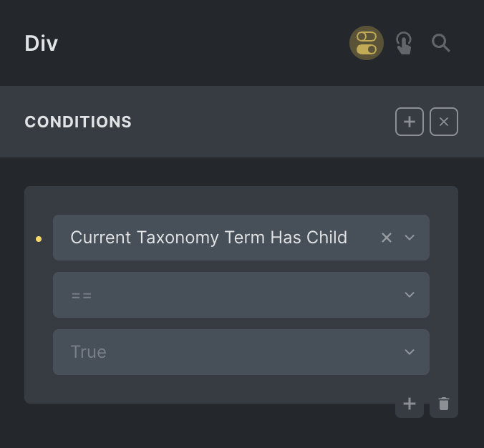The image size is (484, 448).
Task: Select the True placeholder text
Action: 88,352
